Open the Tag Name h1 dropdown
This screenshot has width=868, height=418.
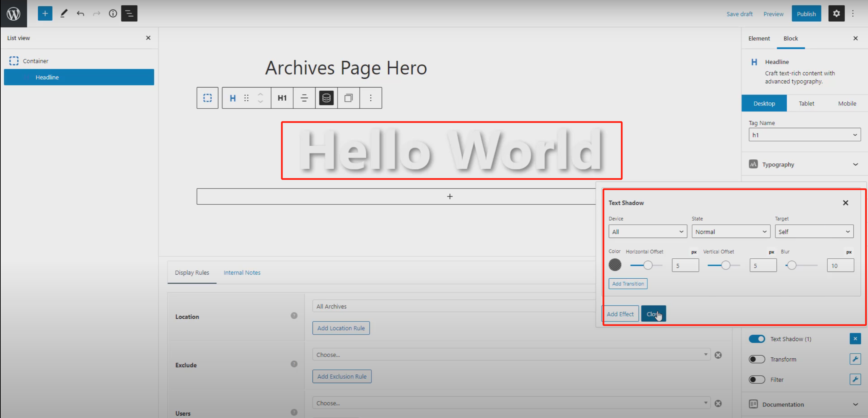click(804, 135)
